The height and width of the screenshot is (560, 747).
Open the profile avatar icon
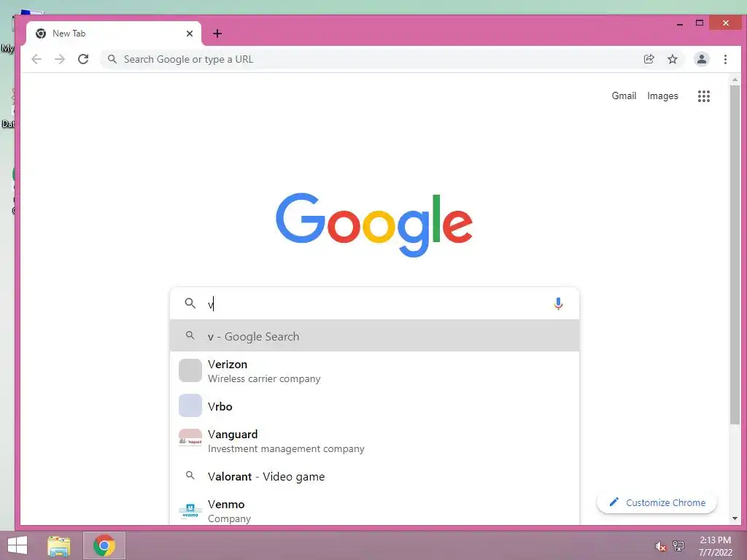(701, 59)
